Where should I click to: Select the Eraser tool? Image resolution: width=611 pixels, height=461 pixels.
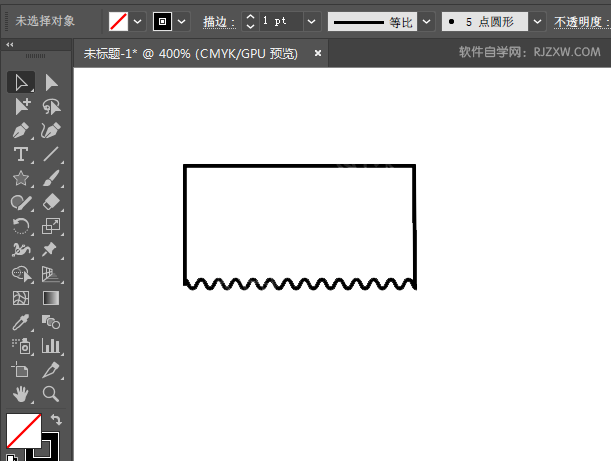pos(51,202)
